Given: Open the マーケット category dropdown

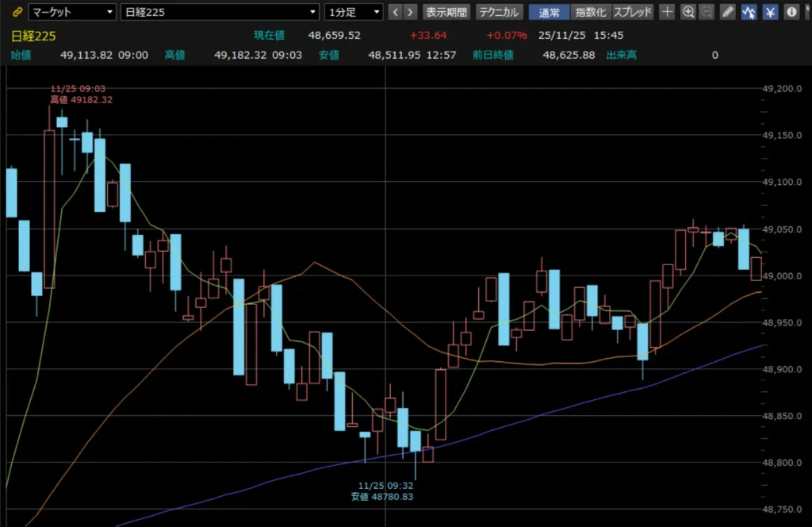Looking at the screenshot, I should (72, 12).
